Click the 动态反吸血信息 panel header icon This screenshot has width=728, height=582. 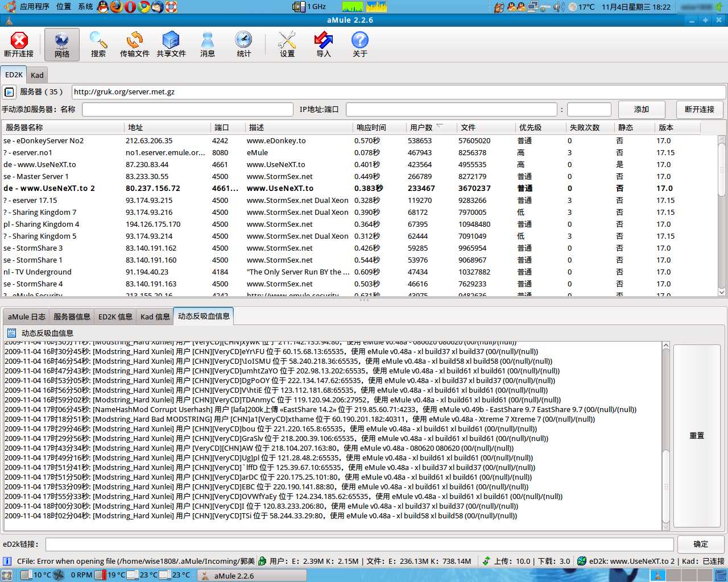pyautogui.click(x=11, y=333)
